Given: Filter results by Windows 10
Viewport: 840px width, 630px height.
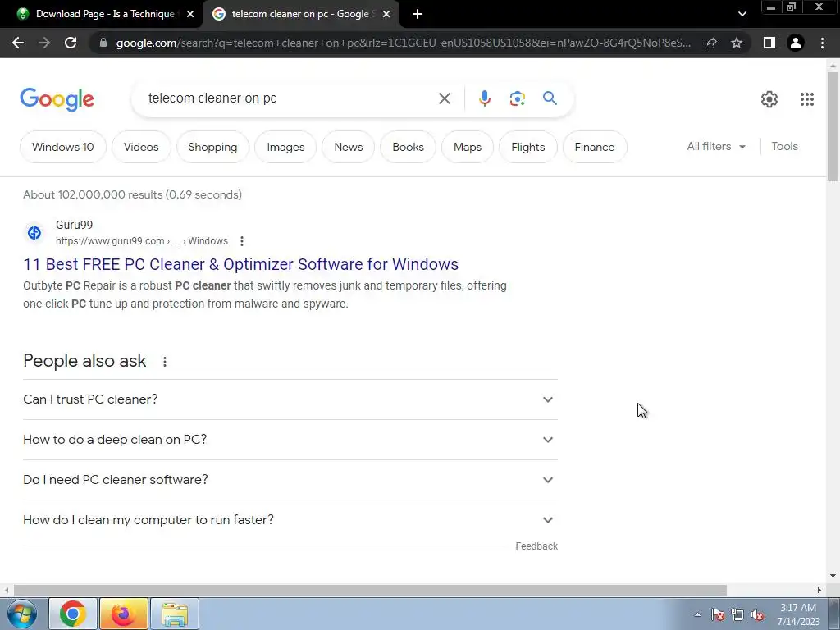Looking at the screenshot, I should tap(62, 147).
